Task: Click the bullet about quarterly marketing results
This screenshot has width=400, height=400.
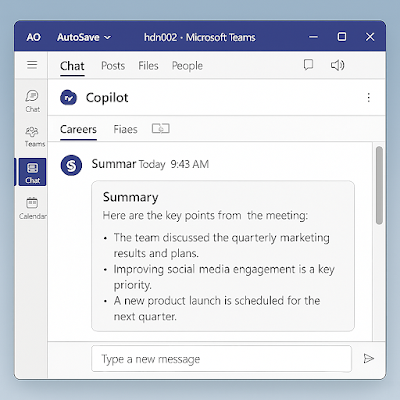Action: [x=221, y=245]
